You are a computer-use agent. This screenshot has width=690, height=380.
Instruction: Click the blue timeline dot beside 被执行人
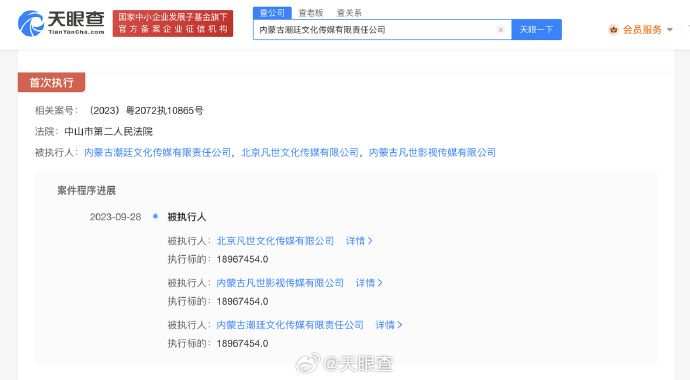(x=155, y=216)
